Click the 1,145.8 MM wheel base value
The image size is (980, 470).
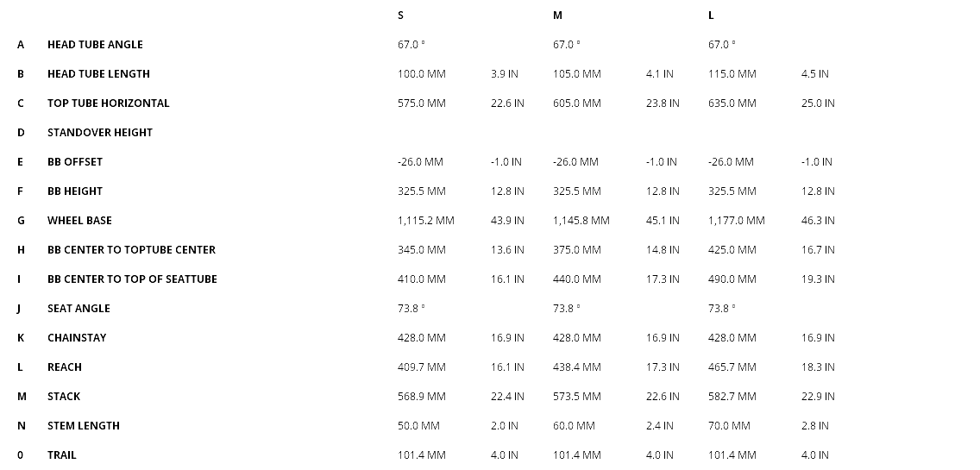click(x=581, y=221)
